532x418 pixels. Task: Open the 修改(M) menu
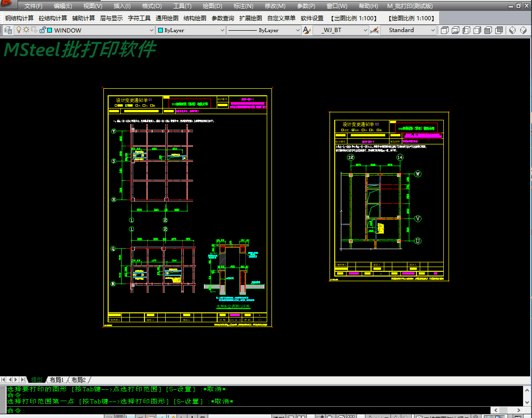[x=275, y=6]
